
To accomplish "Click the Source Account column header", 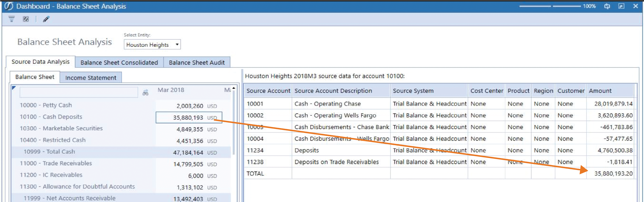I will [268, 91].
